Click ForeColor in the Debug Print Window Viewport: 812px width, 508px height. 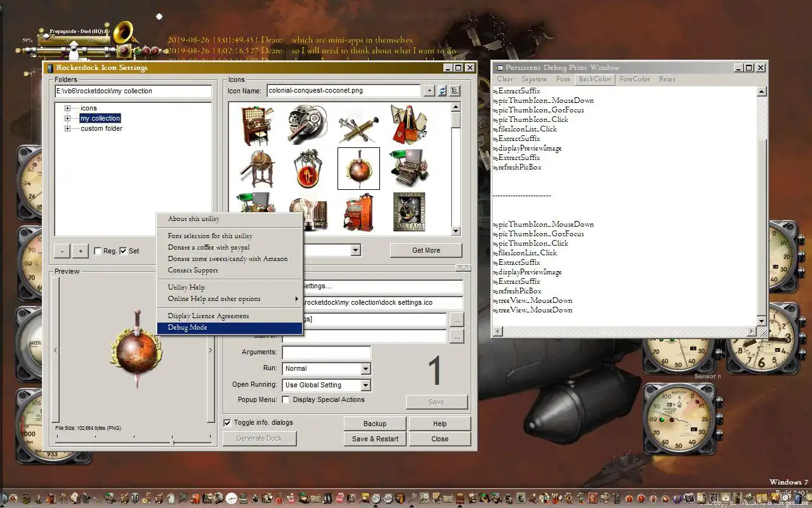coord(635,79)
